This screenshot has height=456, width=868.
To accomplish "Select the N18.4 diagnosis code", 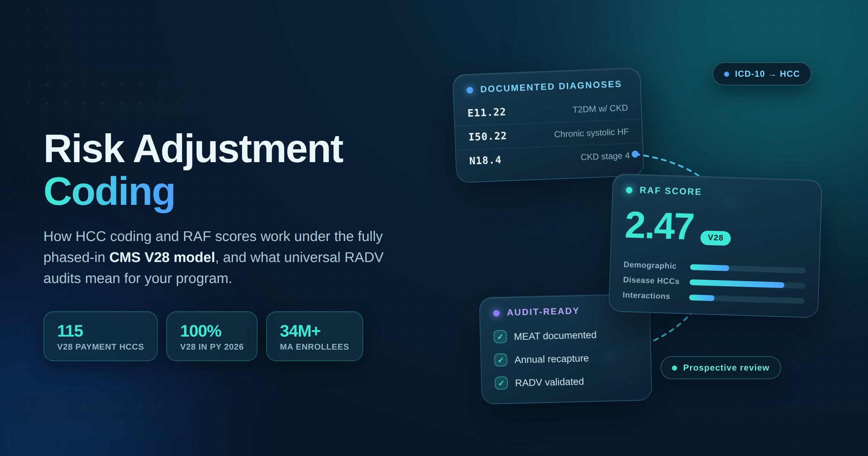I will pyautogui.click(x=485, y=160).
